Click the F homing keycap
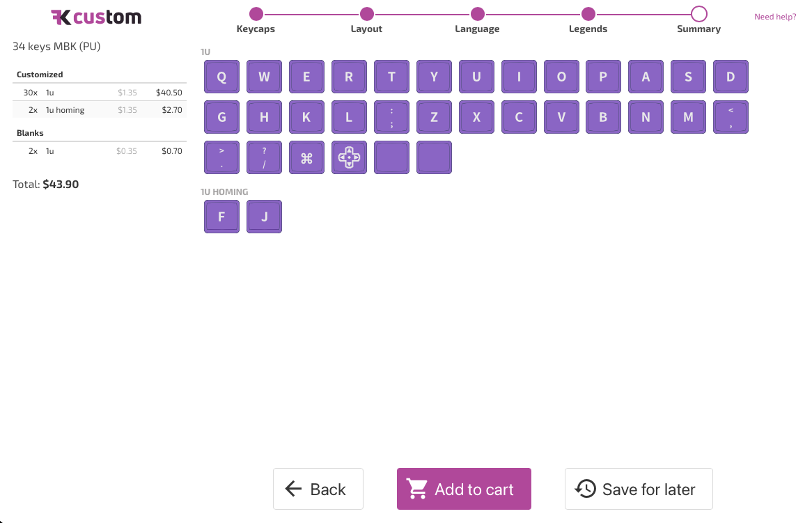The height and width of the screenshot is (523, 812). (x=221, y=217)
